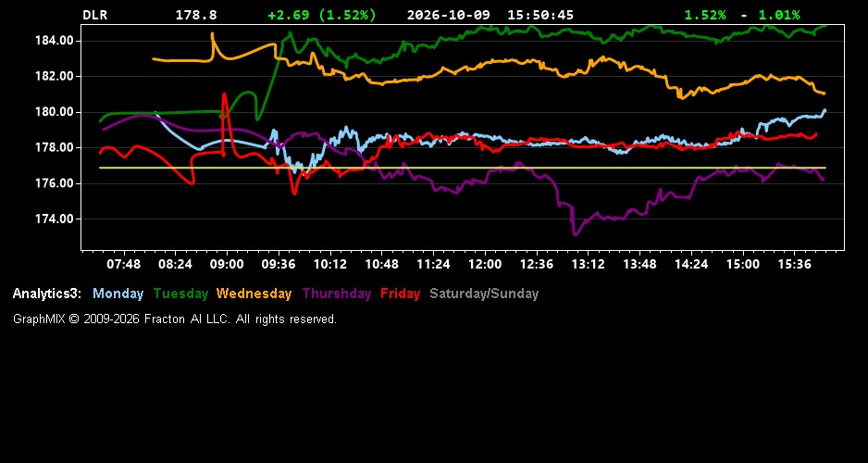Click the 184.00 y-axis label
The width and height of the screenshot is (868, 463).
[x=55, y=41]
